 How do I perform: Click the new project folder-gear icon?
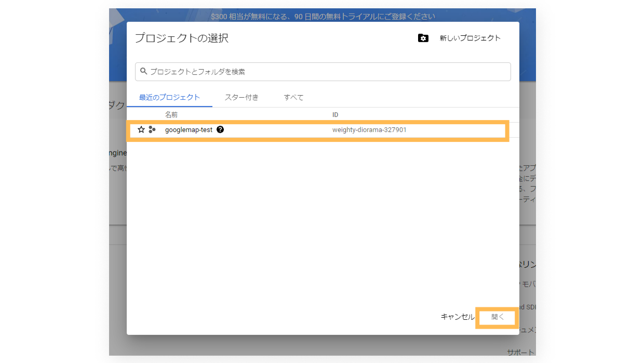click(x=423, y=38)
